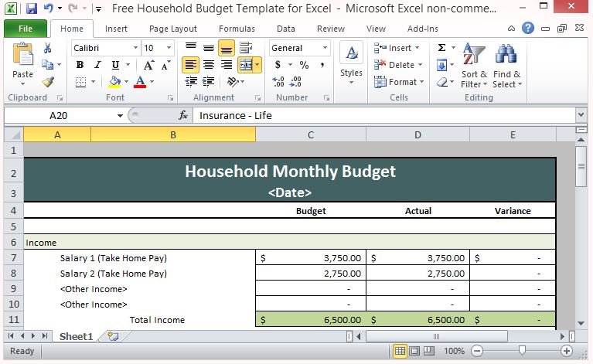Click the Cut scissors icon
This screenshot has width=593, height=364.
48,48
